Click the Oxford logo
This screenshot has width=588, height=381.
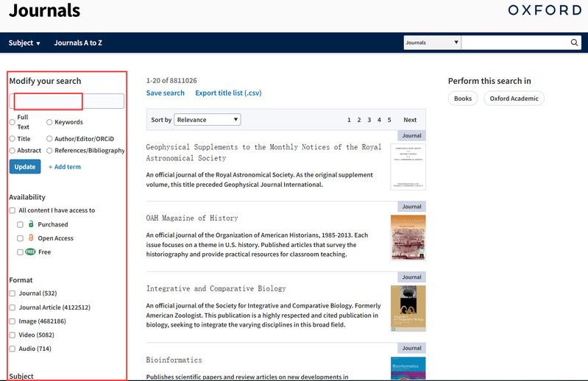[x=555, y=10]
